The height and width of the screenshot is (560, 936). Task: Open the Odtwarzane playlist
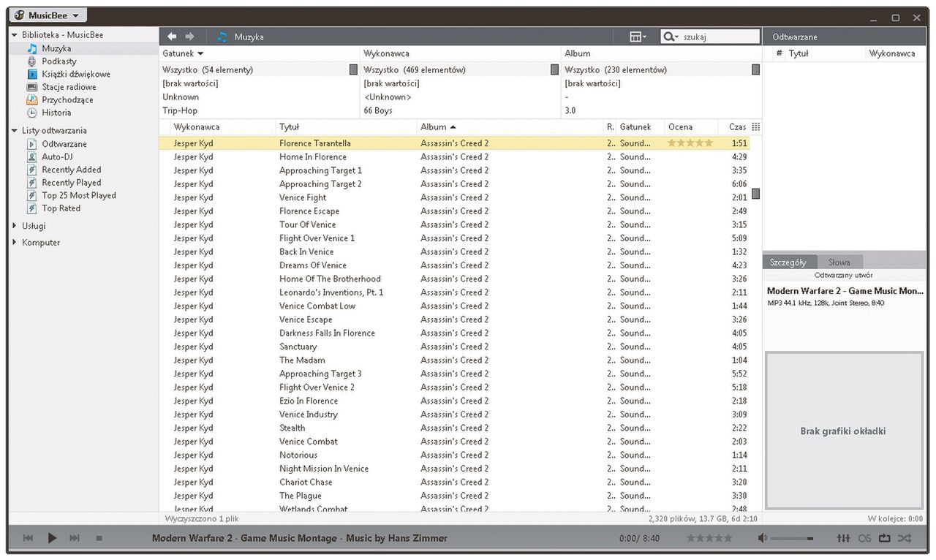pos(64,144)
